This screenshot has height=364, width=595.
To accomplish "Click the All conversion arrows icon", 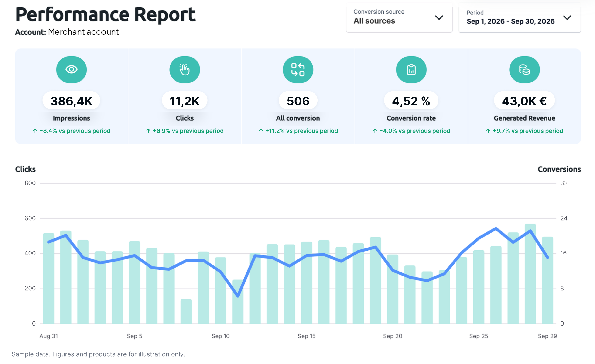I will (x=298, y=70).
